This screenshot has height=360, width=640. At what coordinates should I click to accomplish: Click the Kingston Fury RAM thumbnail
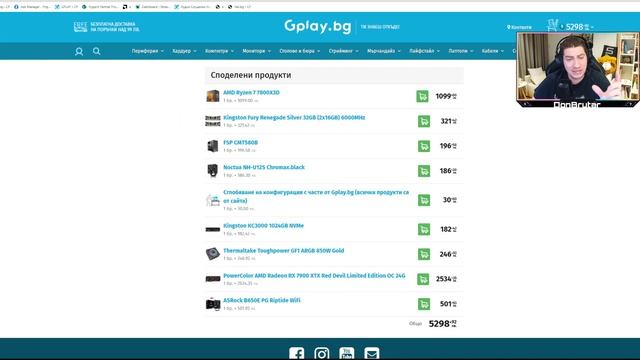213,121
